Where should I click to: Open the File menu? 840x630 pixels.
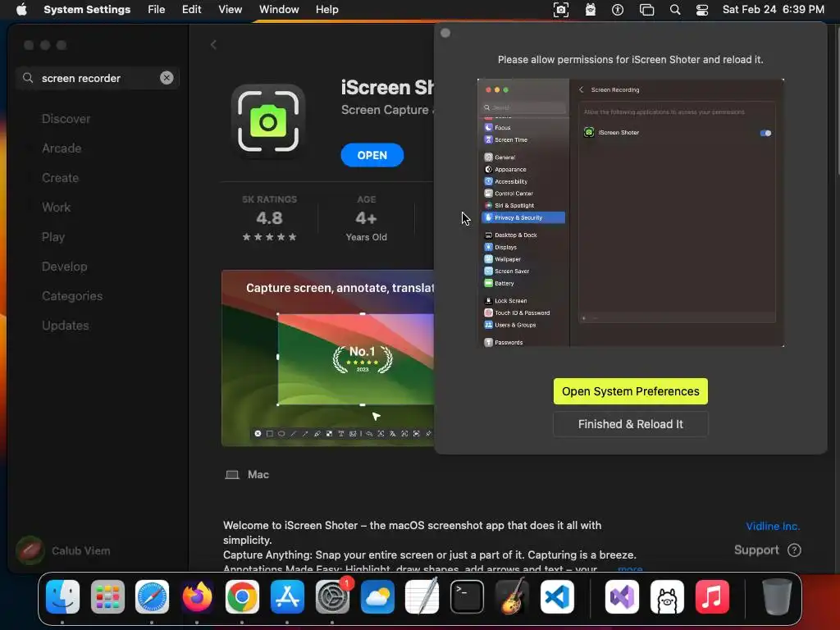click(x=157, y=10)
